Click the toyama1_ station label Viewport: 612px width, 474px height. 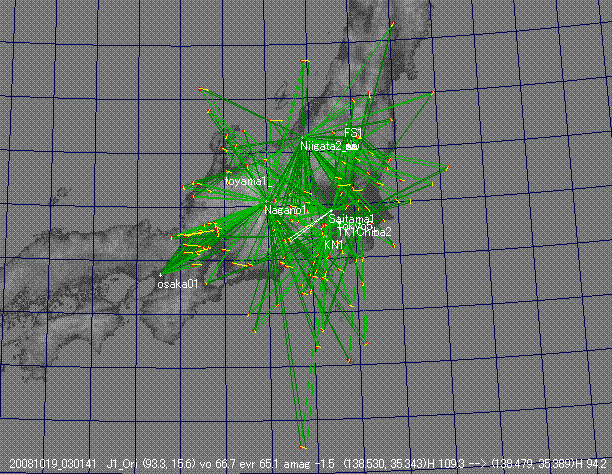[247, 182]
